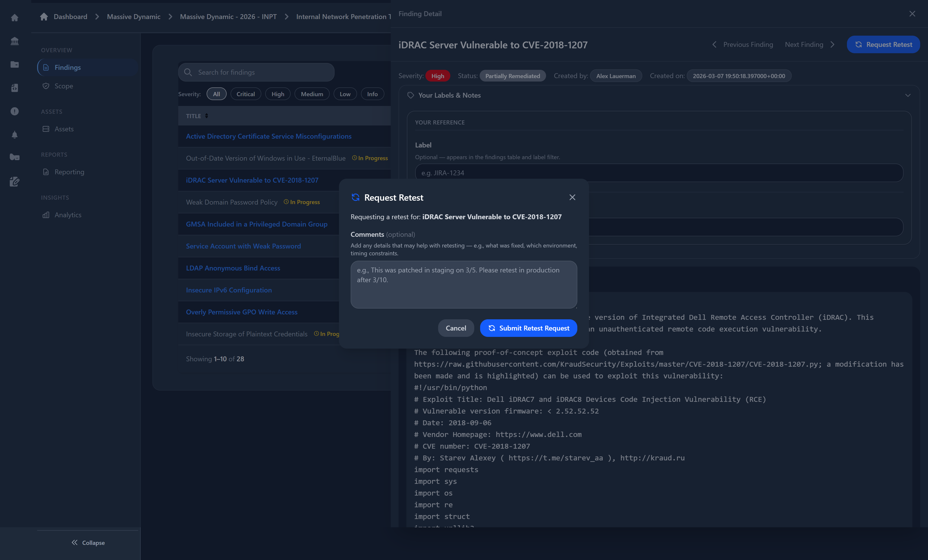Viewport: 928px width, 560px height.
Task: Open the home dashboard icon in sidebar
Action: [14, 17]
